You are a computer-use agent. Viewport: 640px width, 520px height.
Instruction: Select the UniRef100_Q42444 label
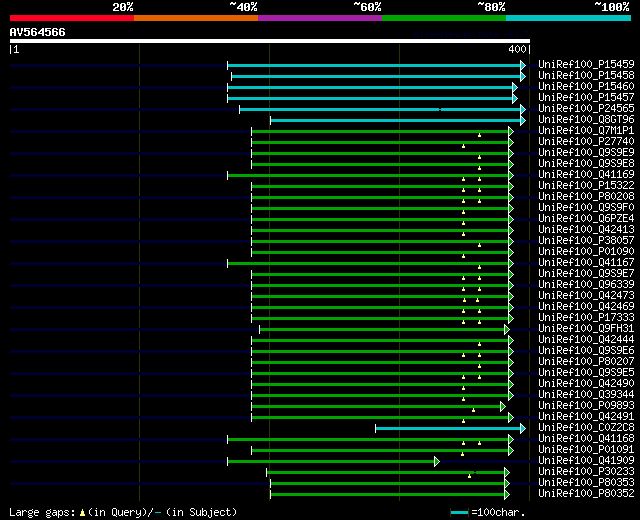pos(586,340)
